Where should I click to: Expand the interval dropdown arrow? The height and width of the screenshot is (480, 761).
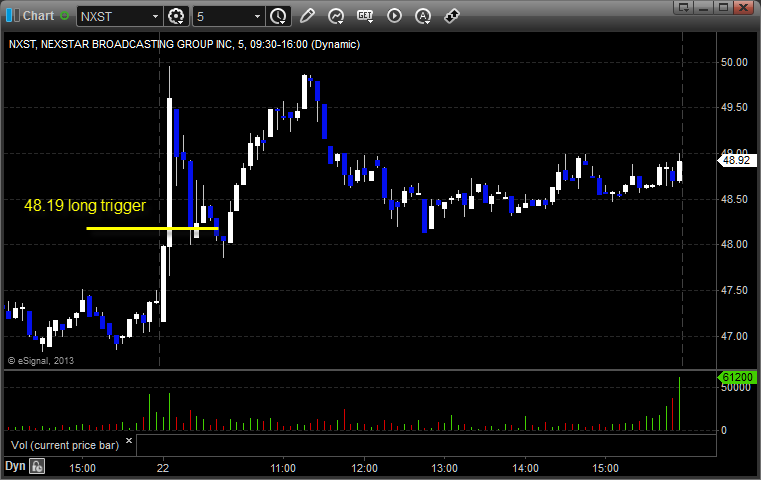coord(257,17)
